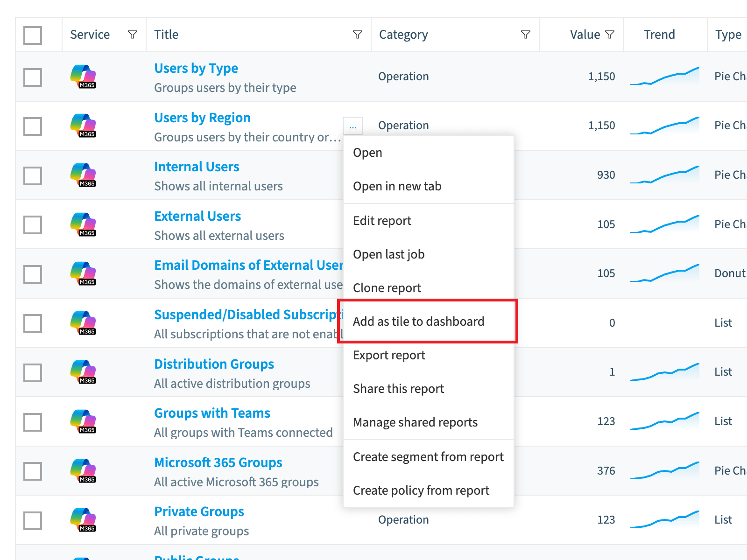Select the Microsoft 365 Groups row checkbox
This screenshot has width=747, height=560.
pos(33,471)
